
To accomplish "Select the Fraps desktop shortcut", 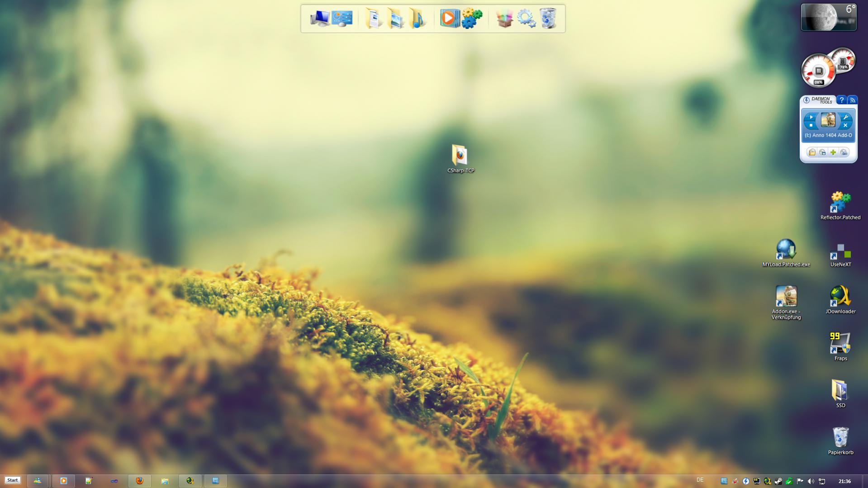I will tap(840, 344).
